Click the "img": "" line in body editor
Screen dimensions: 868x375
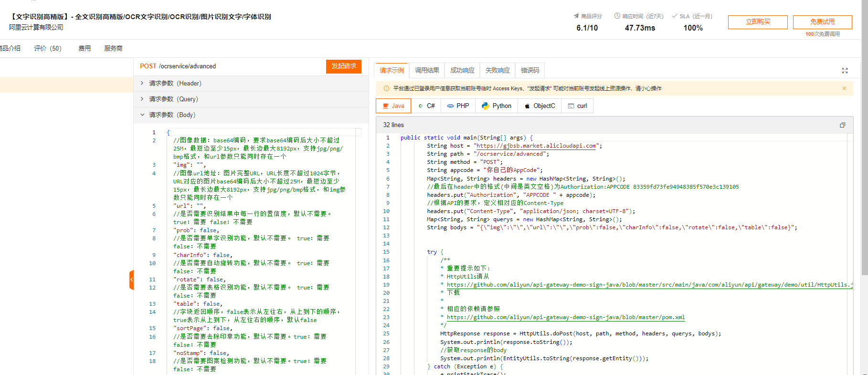190,165
